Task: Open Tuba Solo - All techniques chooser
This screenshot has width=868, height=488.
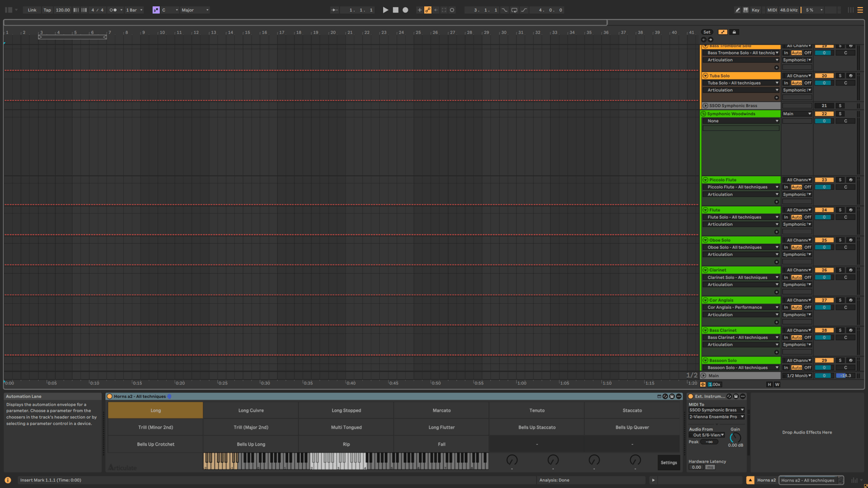Action: pyautogui.click(x=741, y=83)
